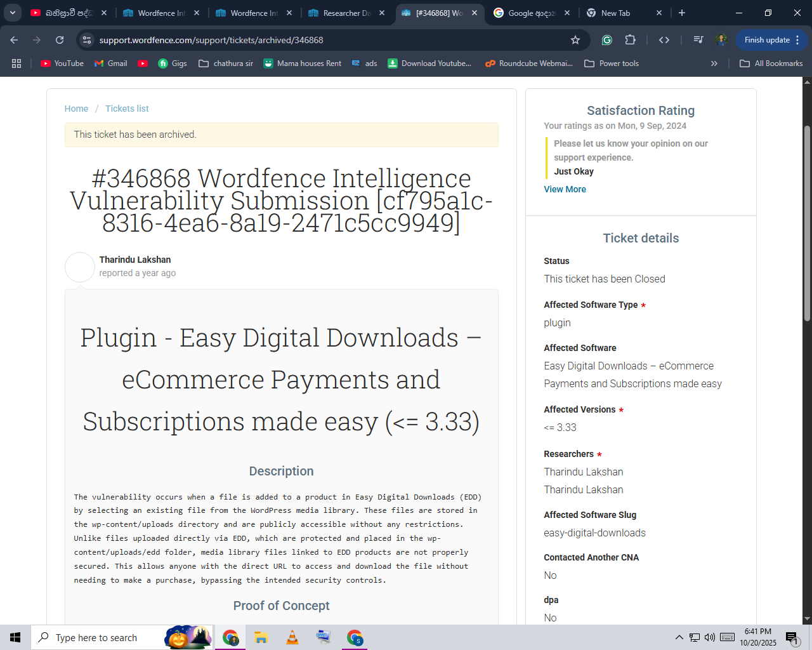Image resolution: width=812 pixels, height=650 pixels.
Task: Open the unlabeled YouTube icon bookmark after Gmail
Action: pos(143,63)
